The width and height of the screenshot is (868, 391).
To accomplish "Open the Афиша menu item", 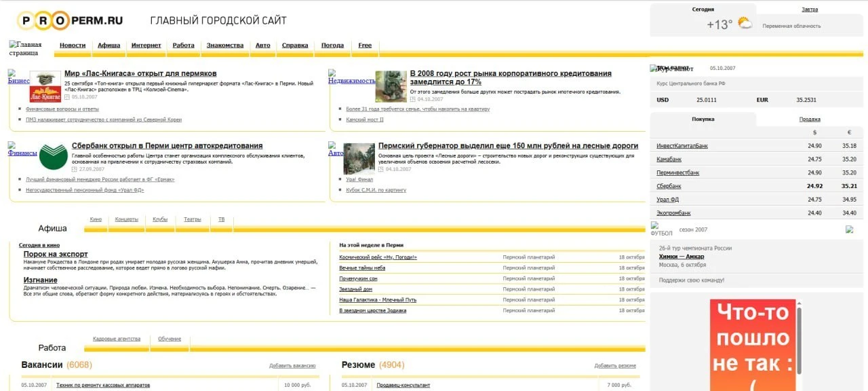I will click(x=108, y=45).
